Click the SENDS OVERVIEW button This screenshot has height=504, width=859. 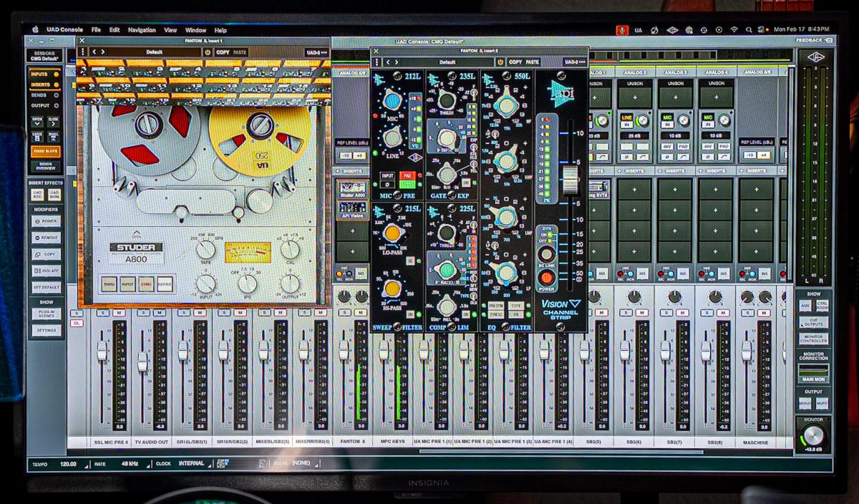[x=46, y=166]
